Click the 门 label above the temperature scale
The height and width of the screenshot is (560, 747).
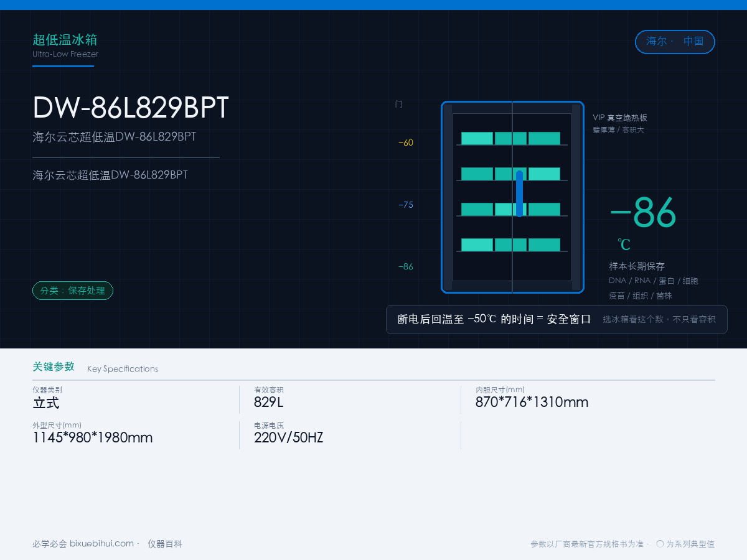click(x=398, y=105)
